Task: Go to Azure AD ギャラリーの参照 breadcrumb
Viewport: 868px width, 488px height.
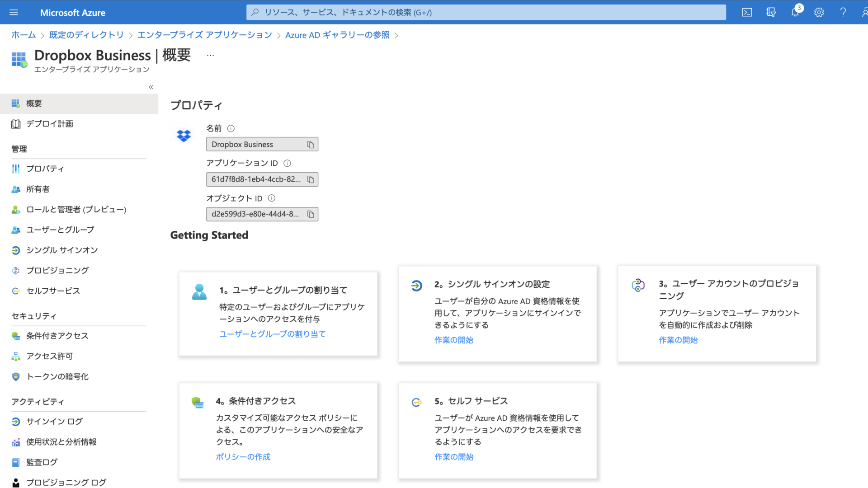Action: click(x=337, y=35)
